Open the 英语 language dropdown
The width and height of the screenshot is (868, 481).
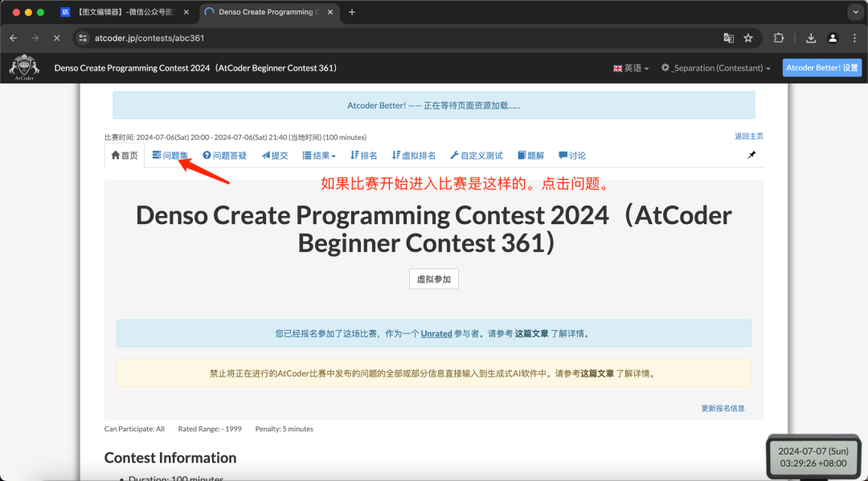point(631,68)
